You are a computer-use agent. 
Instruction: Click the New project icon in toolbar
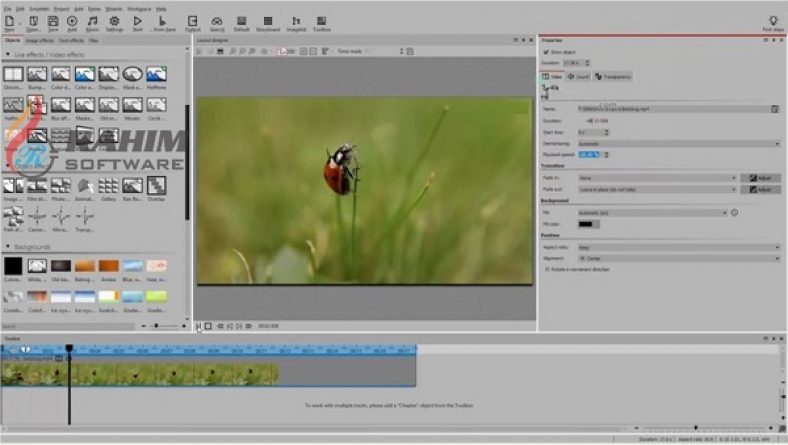tap(9, 21)
